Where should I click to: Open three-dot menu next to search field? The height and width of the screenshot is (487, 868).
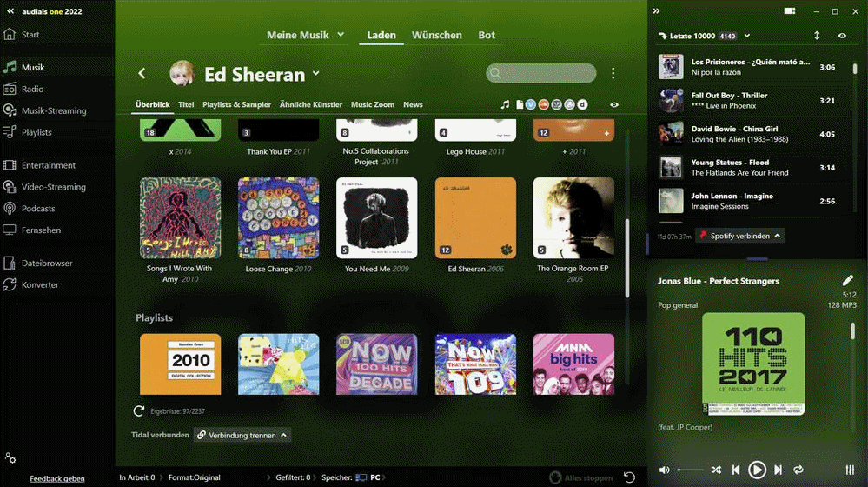[x=613, y=73]
